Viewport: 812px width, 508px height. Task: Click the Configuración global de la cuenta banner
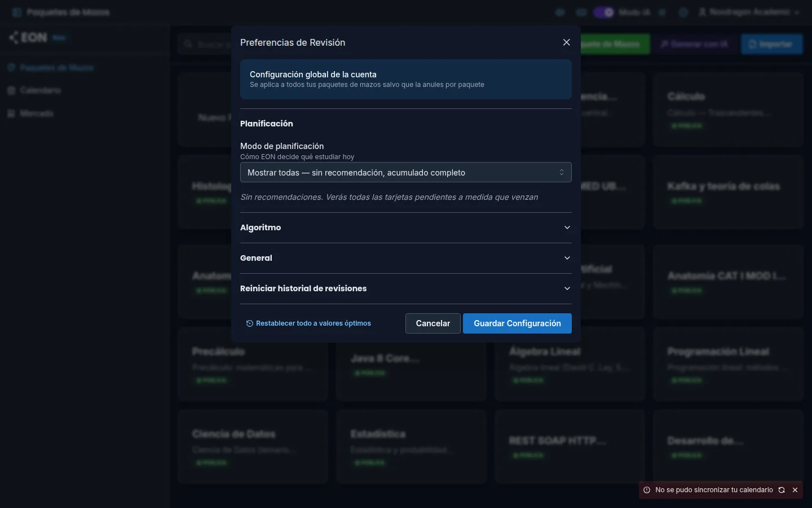[406, 80]
